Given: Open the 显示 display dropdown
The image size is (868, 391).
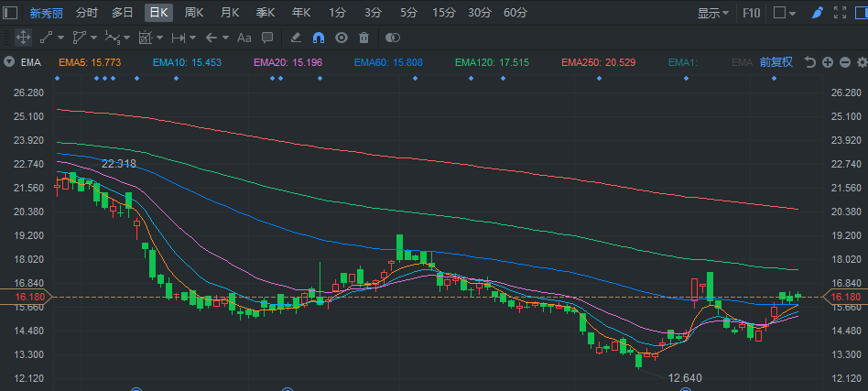Looking at the screenshot, I should pos(713,13).
